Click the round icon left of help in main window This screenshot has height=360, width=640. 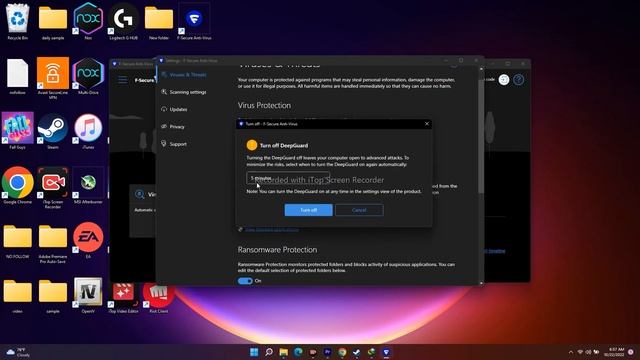click(504, 80)
